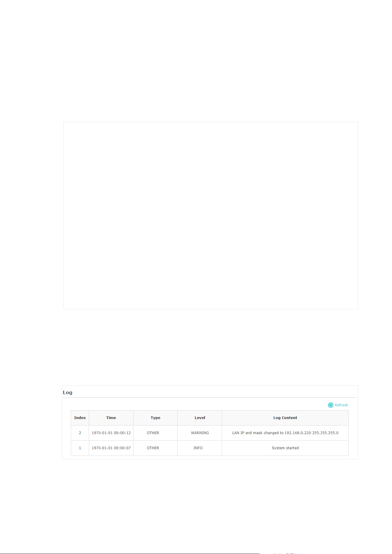Click OTHER type in the INFO row
Viewport: 392px width, 554px height.
coord(153,448)
